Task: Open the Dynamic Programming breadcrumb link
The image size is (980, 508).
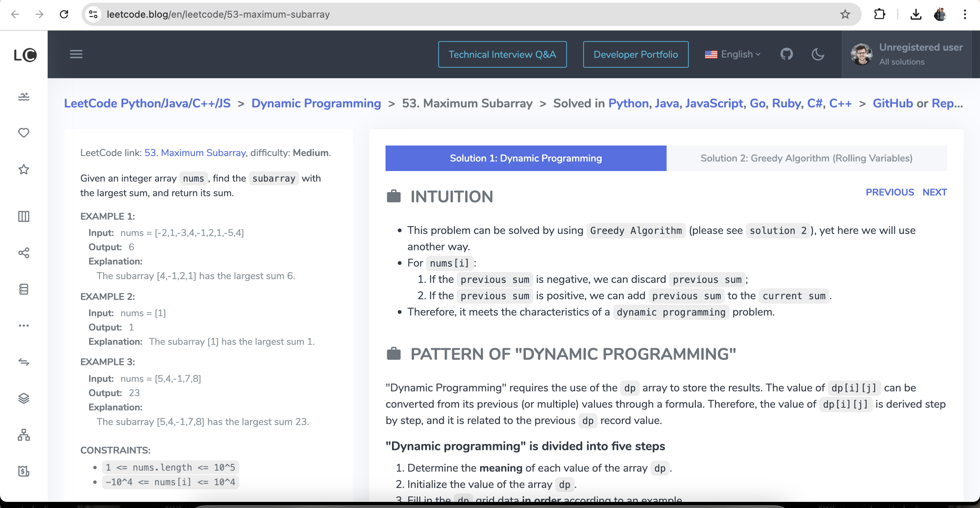Action: [x=316, y=103]
